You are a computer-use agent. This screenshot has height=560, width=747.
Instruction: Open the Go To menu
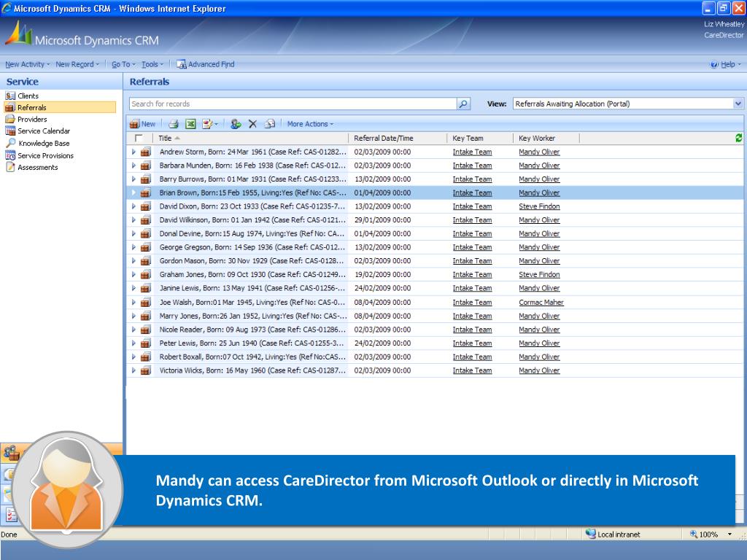[x=123, y=64]
